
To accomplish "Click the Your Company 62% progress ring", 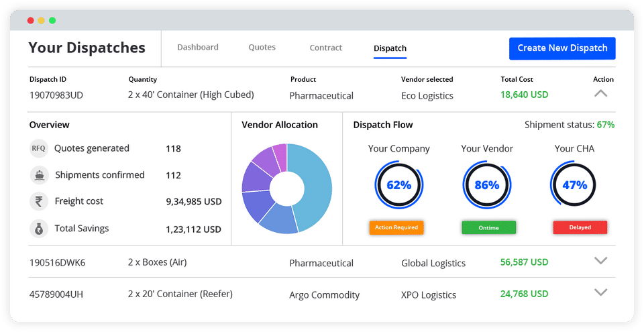I will coord(398,185).
